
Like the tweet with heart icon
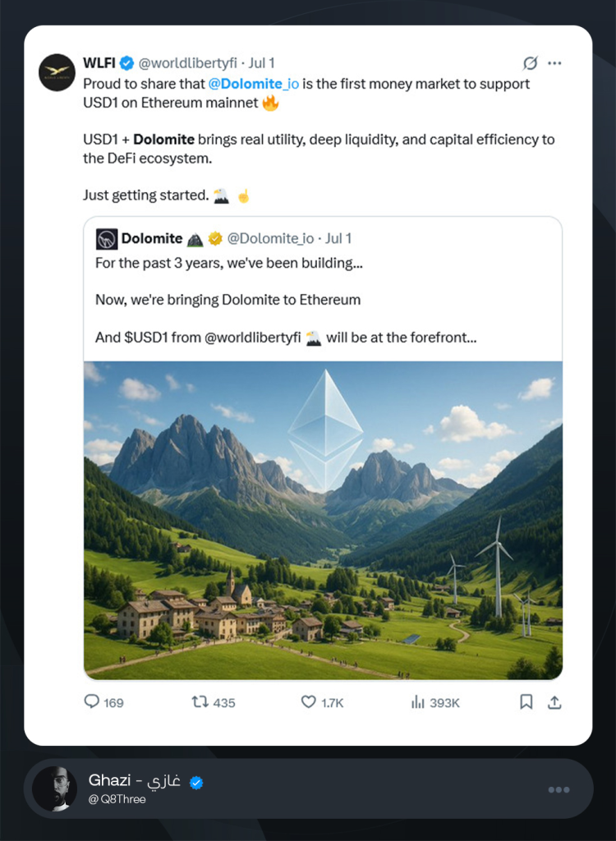pos(308,702)
